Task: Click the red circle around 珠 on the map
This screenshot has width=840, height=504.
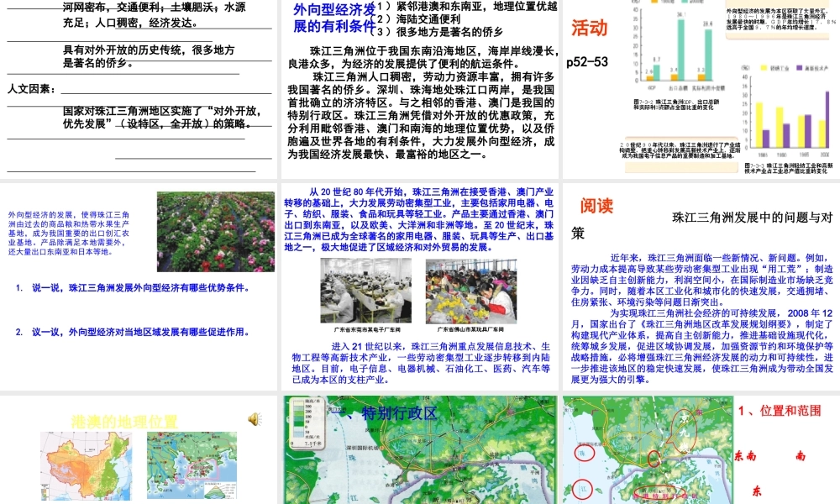Action: coord(584,453)
